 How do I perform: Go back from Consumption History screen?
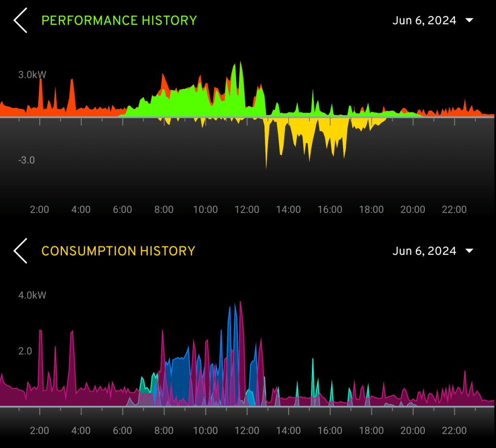[20, 251]
